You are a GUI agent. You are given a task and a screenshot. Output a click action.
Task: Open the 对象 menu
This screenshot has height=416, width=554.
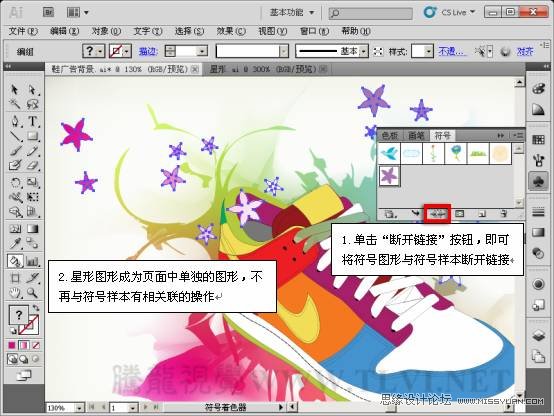(x=106, y=31)
